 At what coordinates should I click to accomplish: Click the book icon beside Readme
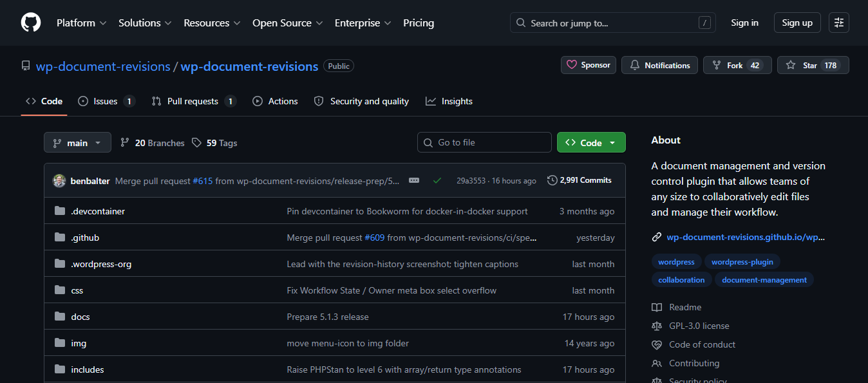point(657,307)
